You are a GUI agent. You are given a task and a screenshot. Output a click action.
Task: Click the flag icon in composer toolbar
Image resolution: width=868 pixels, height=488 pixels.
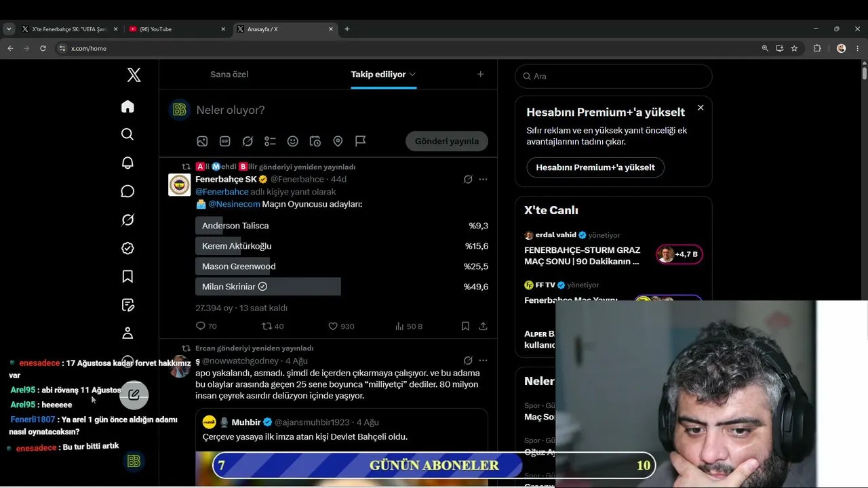tap(361, 141)
